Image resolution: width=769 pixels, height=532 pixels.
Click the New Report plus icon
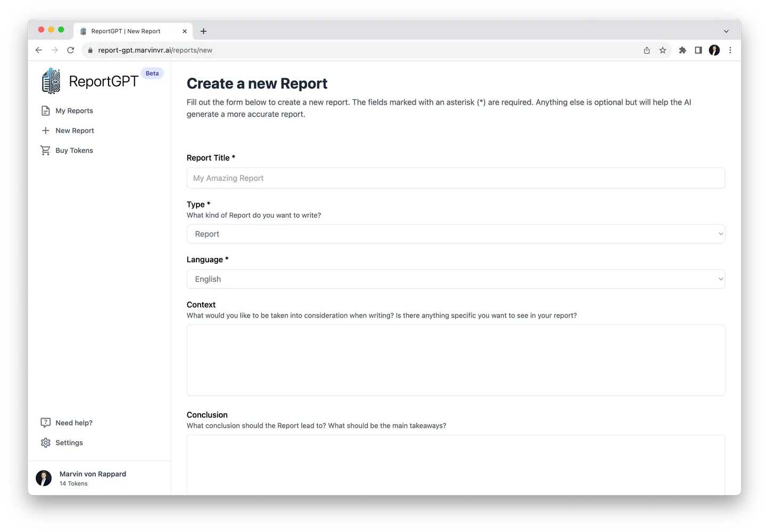(x=46, y=130)
